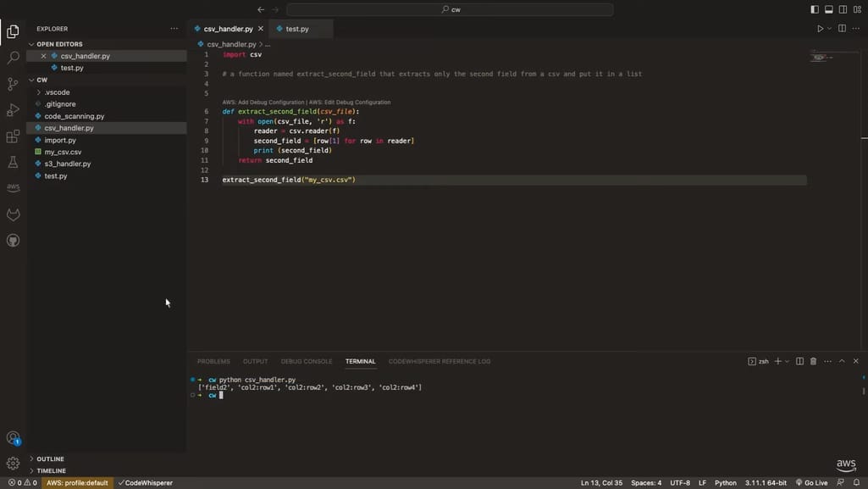The width and height of the screenshot is (868, 489).
Task: Open test.py in the cw folder
Action: click(x=55, y=176)
